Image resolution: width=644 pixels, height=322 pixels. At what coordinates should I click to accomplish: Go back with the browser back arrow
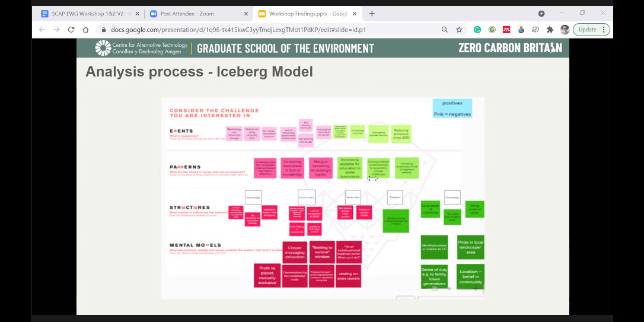click(x=42, y=30)
